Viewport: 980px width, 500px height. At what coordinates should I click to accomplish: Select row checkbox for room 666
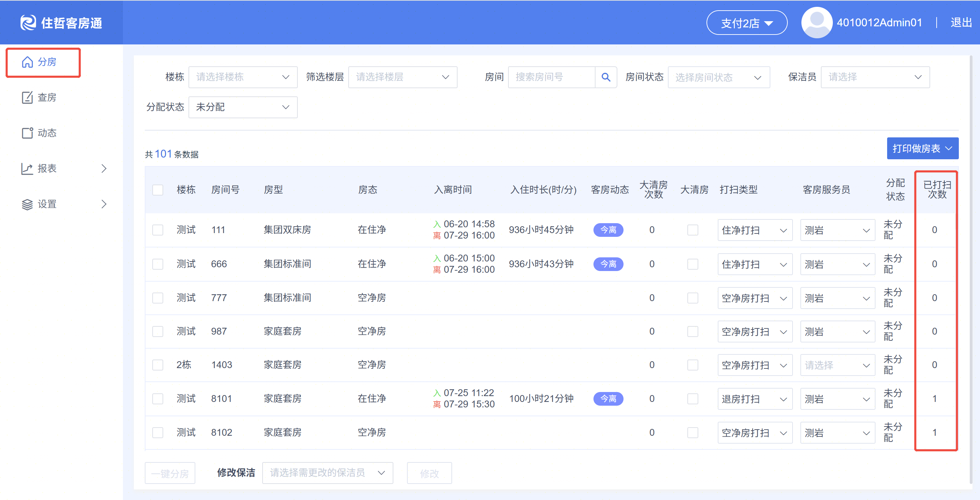(157, 264)
